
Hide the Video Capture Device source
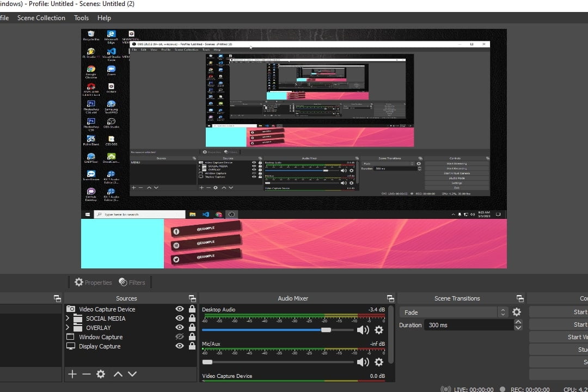[x=180, y=309]
